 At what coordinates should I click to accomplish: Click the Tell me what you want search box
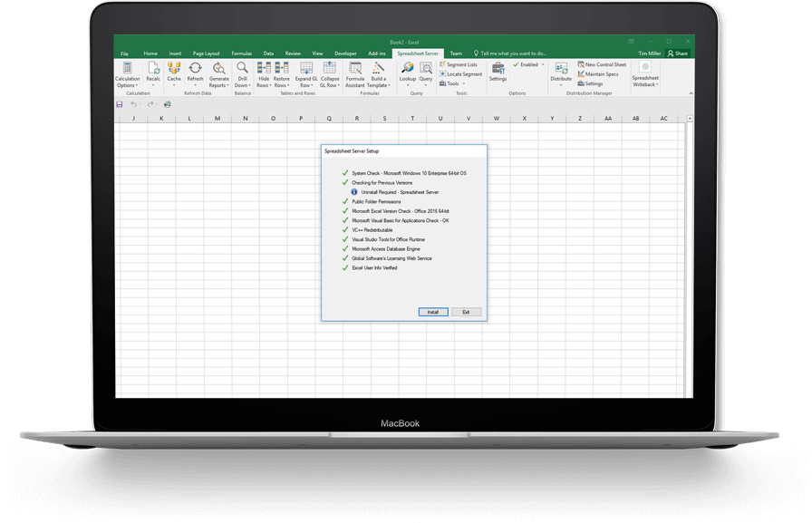(510, 53)
